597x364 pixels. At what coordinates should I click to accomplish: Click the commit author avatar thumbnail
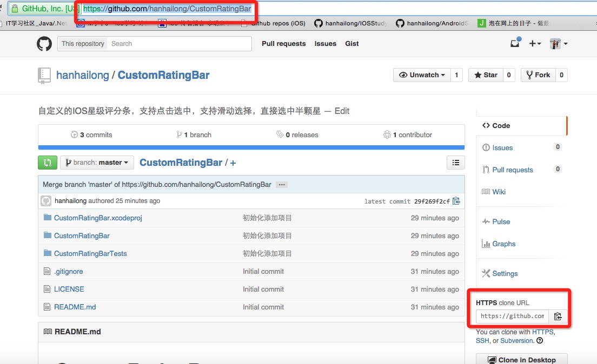pos(46,201)
